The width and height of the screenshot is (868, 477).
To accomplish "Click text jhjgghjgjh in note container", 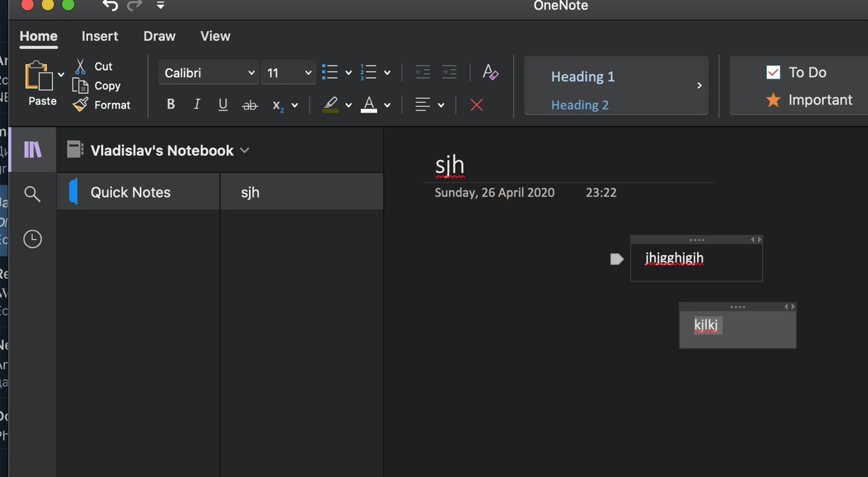I will click(674, 259).
